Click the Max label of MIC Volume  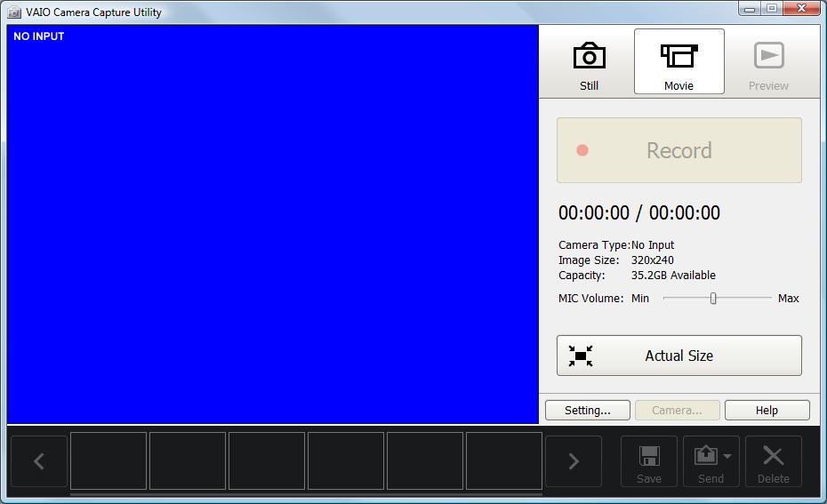(789, 299)
